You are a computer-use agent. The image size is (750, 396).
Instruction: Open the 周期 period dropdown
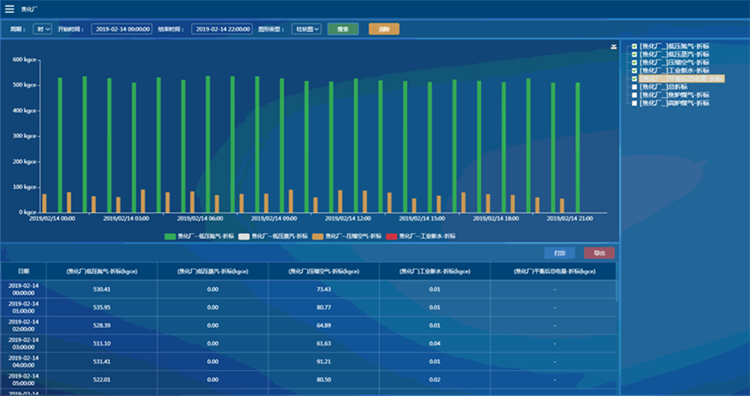42,29
